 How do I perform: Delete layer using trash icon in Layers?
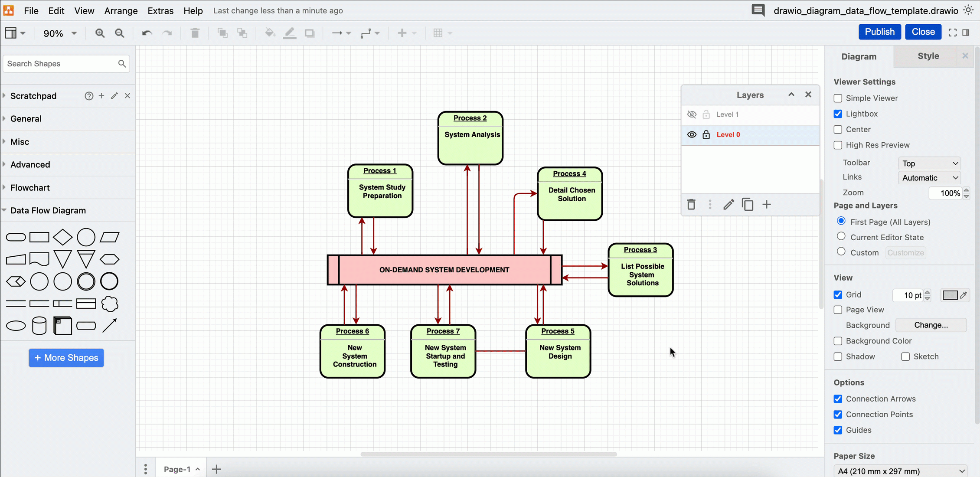pos(691,205)
